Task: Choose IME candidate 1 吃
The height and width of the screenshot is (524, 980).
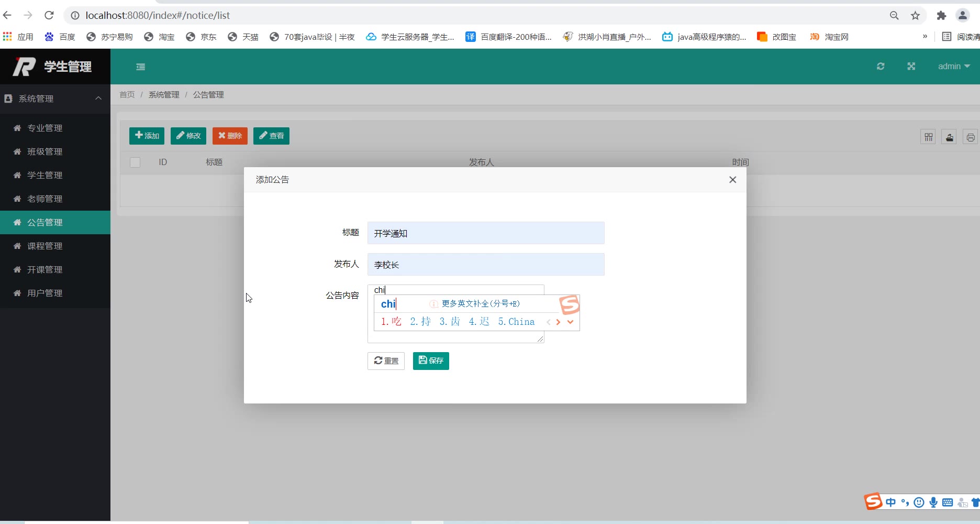Action: click(x=391, y=322)
